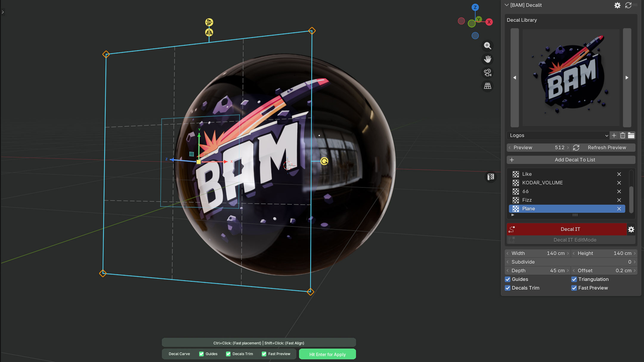Switch perspective/orthographic grid icon
The image size is (644, 362).
[x=487, y=86]
